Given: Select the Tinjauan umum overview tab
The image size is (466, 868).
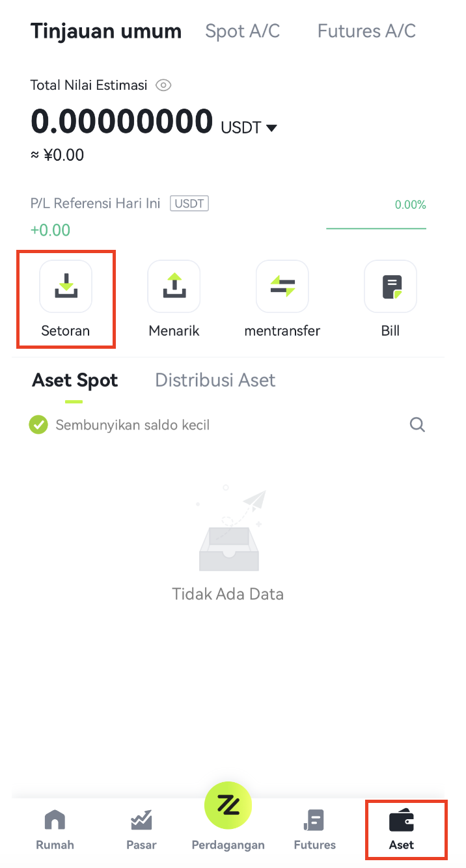Looking at the screenshot, I should (106, 31).
